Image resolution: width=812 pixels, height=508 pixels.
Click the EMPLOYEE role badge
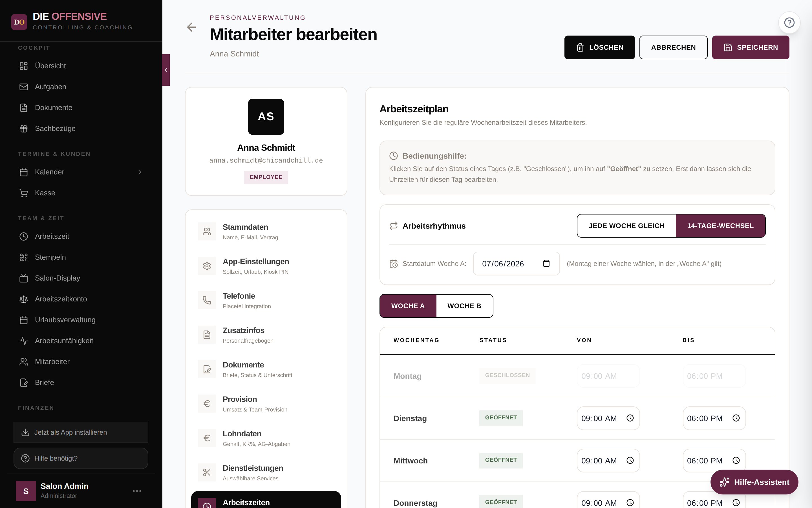266,177
